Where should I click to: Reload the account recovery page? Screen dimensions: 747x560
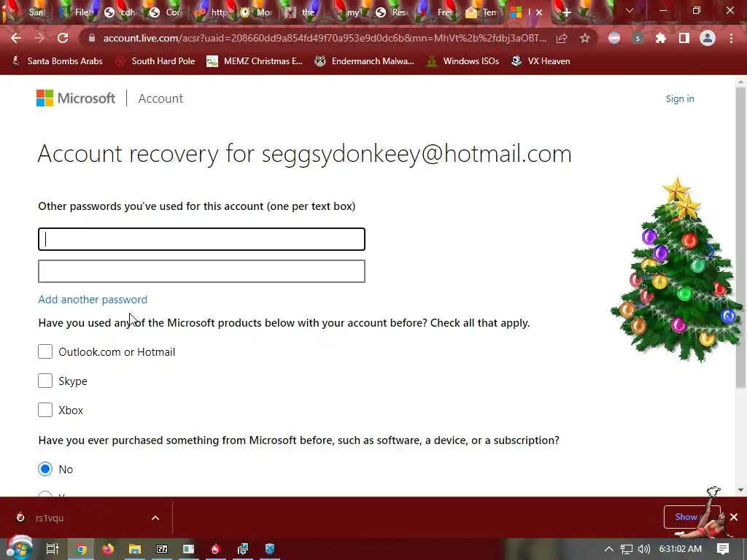point(63,38)
